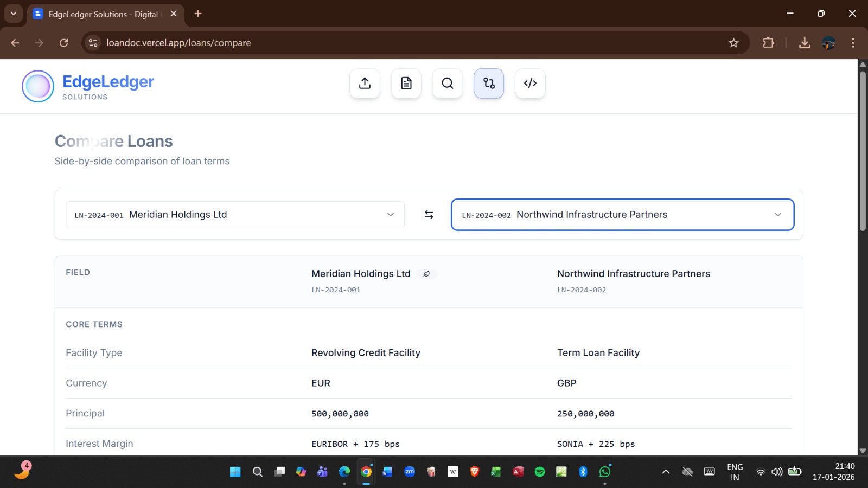Open the documents page icon button

pyautogui.click(x=406, y=84)
